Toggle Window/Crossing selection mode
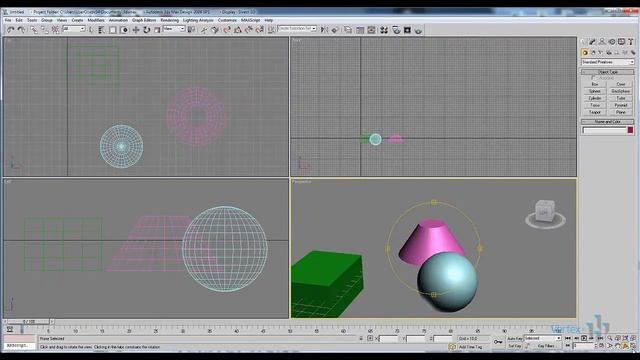Screen dimensions: 640x360 [124, 30]
